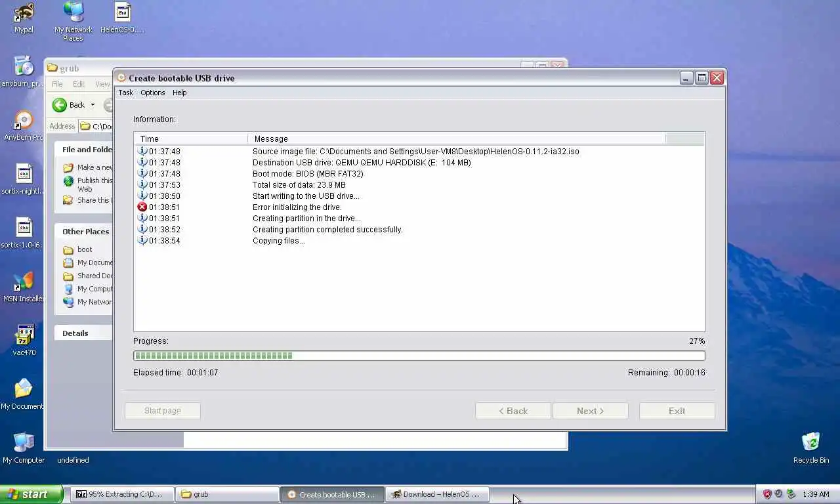This screenshot has width=840, height=504.
Task: Select the sortix-nightly ISO desktop icon
Action: pyautogui.click(x=23, y=179)
